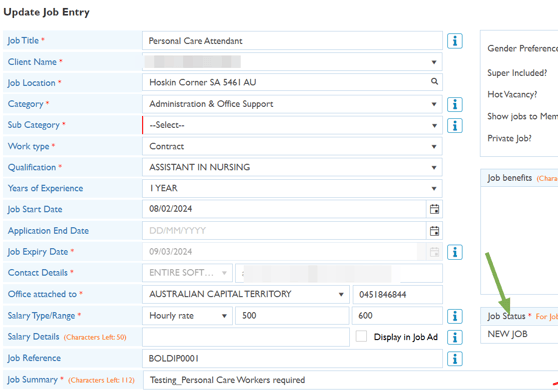
Task: Open the Work type Contract dropdown
Action: point(292,146)
